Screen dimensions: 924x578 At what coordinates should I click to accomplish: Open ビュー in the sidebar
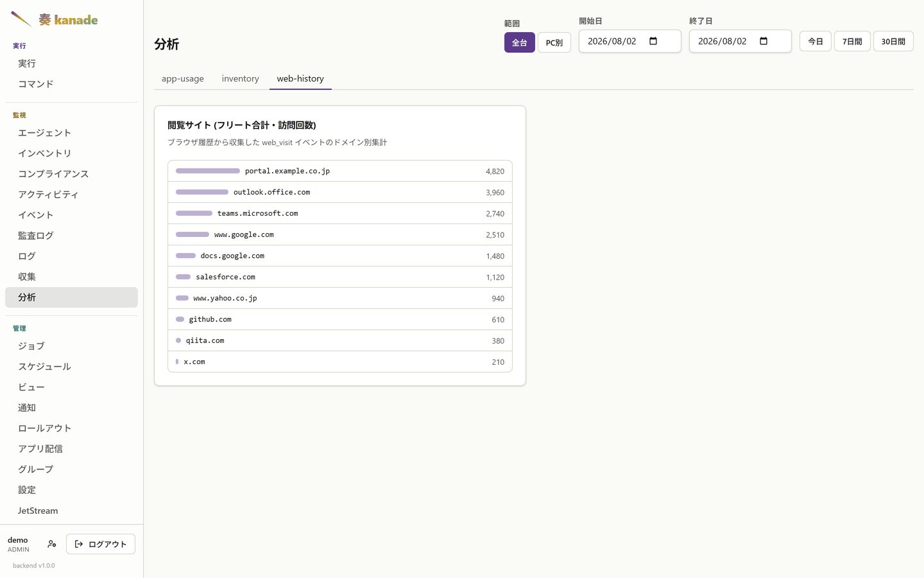coord(71,387)
